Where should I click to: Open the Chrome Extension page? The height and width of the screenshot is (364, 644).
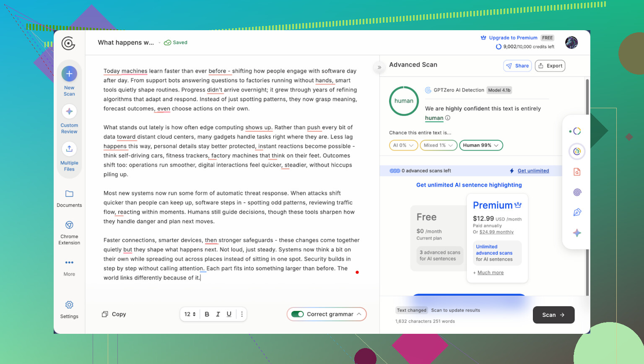pos(69,226)
